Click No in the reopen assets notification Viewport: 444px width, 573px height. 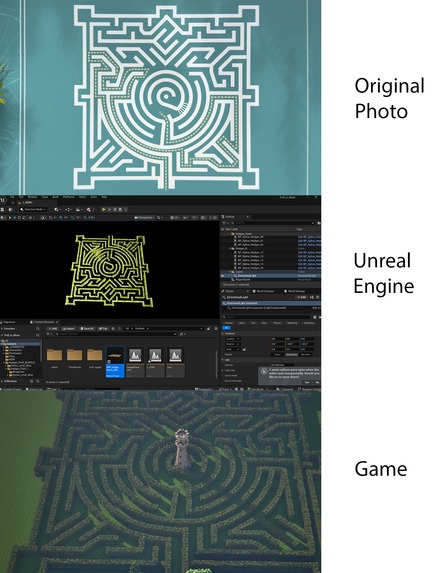tap(317, 382)
